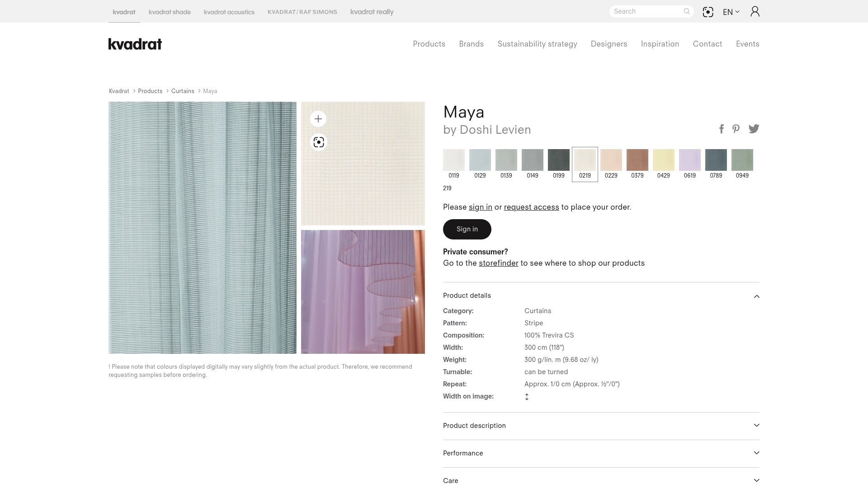Share Maya on Pinterest
The height and width of the screenshot is (488, 868).
736,129
